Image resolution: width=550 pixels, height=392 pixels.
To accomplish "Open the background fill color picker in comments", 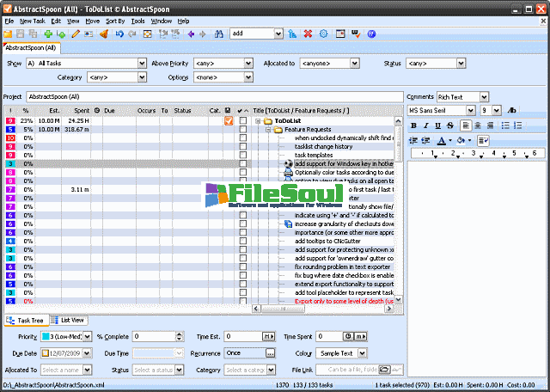I will (x=461, y=141).
